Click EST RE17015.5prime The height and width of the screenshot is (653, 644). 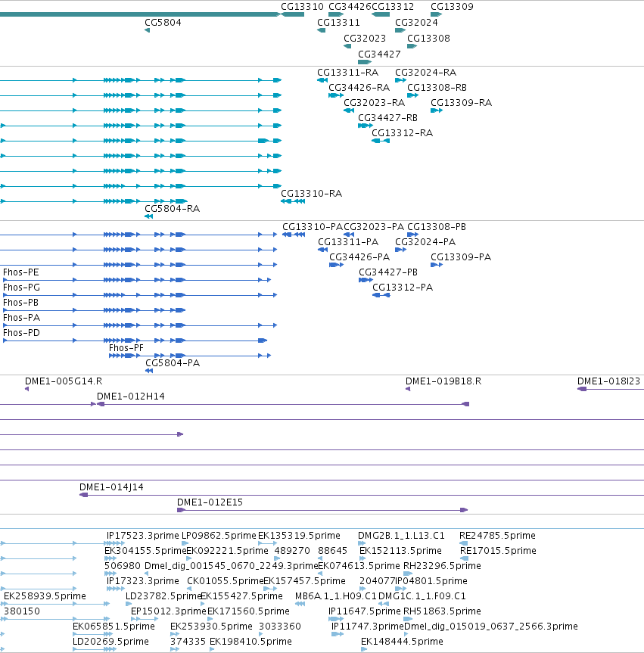click(498, 551)
